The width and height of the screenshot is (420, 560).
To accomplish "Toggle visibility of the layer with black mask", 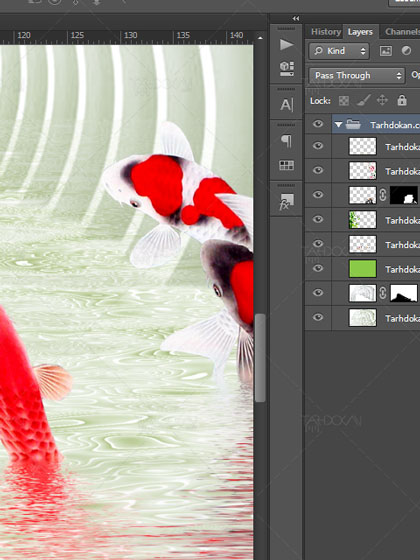I will (x=318, y=195).
